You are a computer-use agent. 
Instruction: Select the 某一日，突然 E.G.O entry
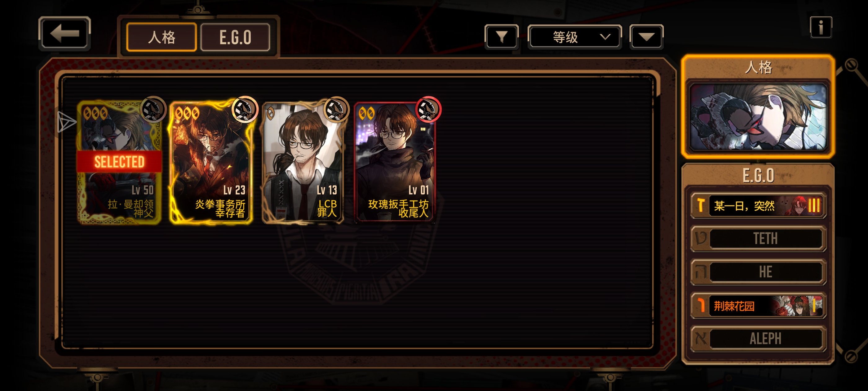(758, 205)
